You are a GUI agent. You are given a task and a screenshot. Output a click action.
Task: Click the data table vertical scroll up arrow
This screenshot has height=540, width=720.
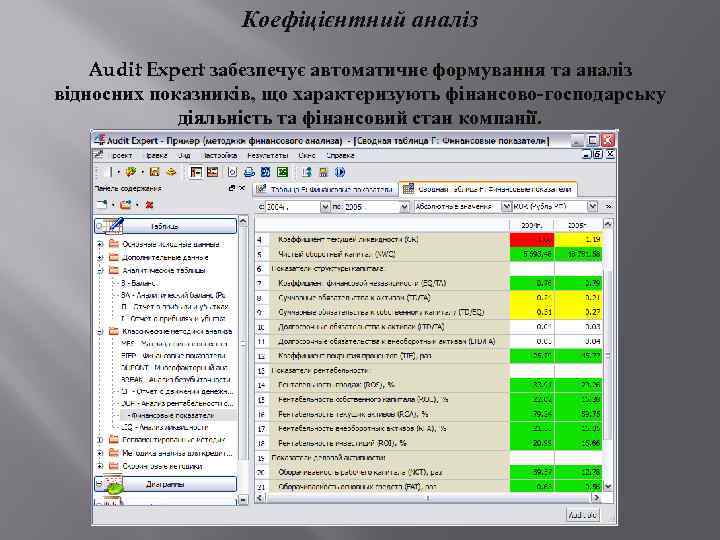[608, 224]
